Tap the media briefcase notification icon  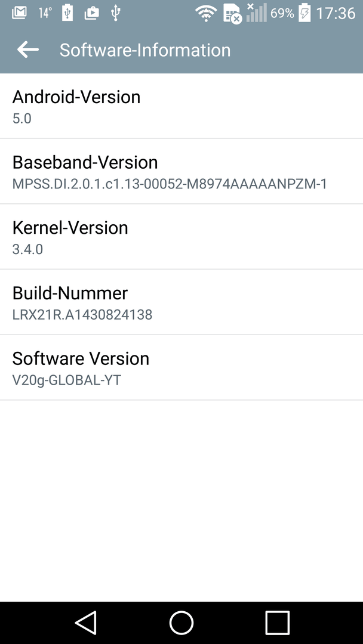(x=92, y=13)
